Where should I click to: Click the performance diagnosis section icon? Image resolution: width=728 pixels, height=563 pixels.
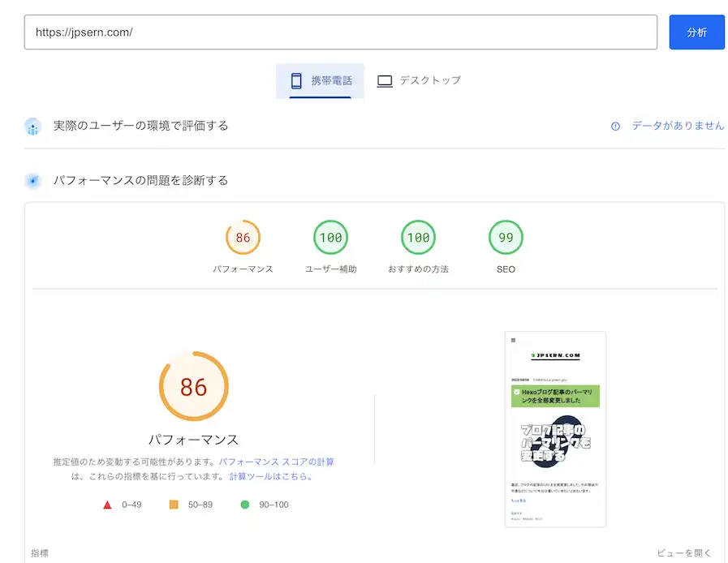pyautogui.click(x=32, y=180)
